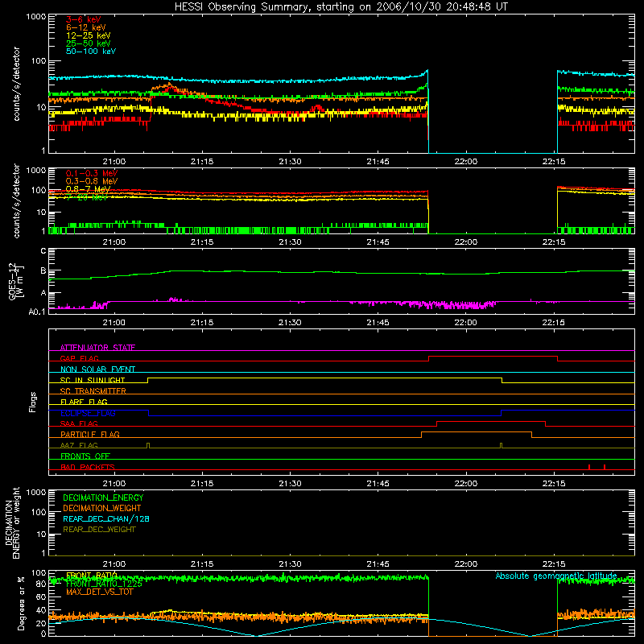Click the 50-100 keV legend label

coord(91,52)
